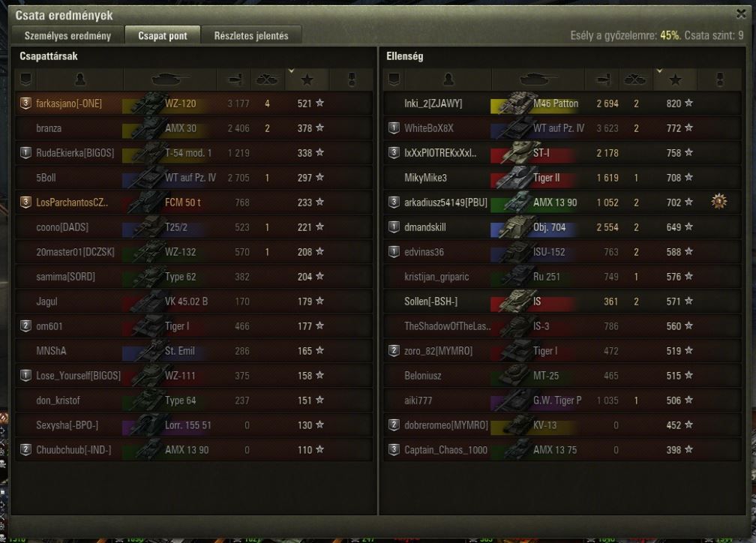This screenshot has width=756, height=543.
Task: Sort enemies by player name icon
Action: point(448,79)
